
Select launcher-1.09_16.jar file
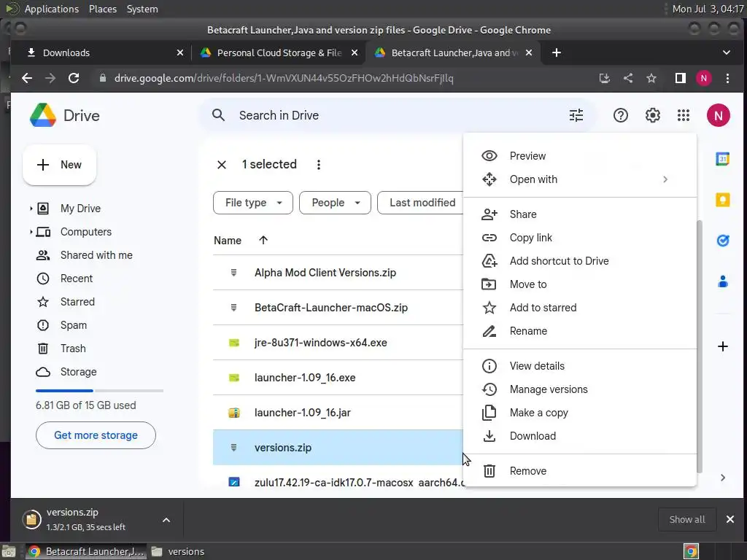[x=338, y=413]
